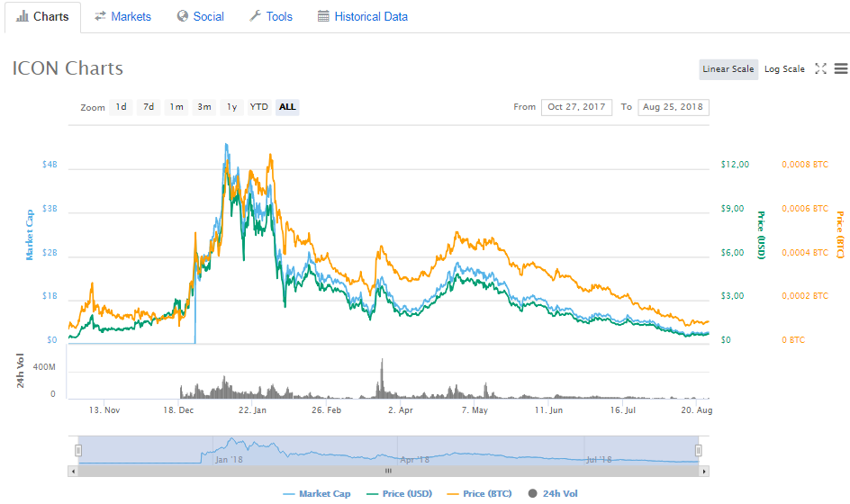Toggle Price (BTC) series in legend
Image resolution: width=850 pixels, height=504 pixels.
(x=479, y=494)
